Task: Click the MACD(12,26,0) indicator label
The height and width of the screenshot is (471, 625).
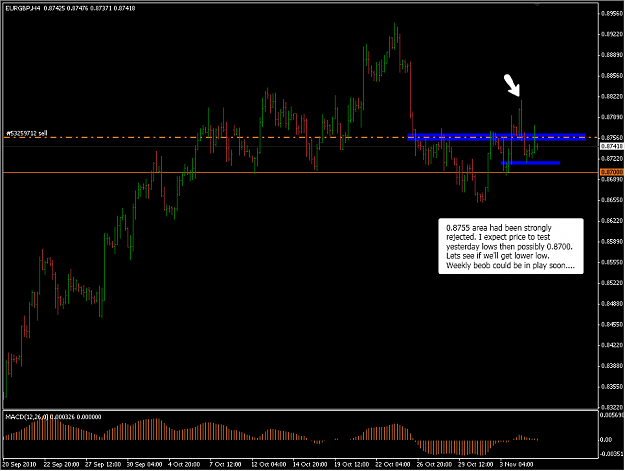Action: 27,417
